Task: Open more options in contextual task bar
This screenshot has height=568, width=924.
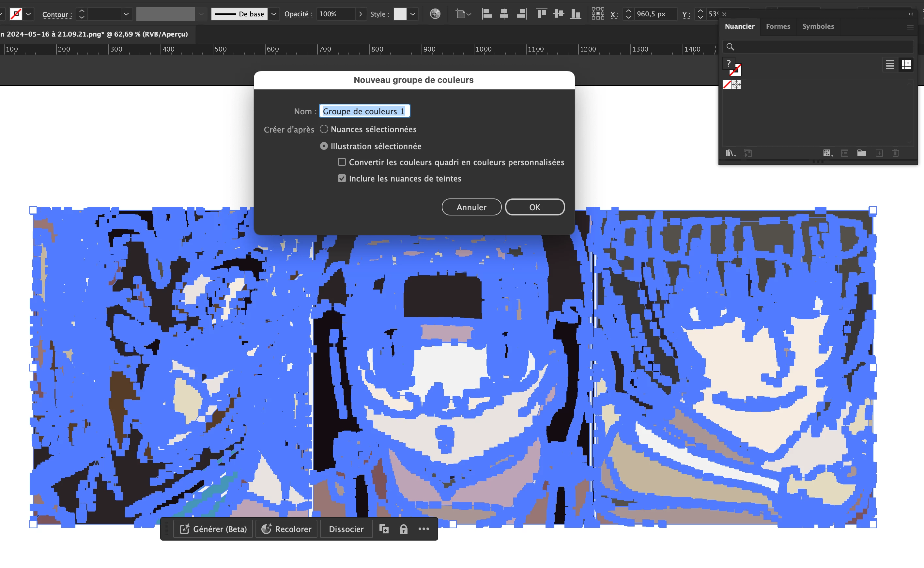Action: [x=423, y=529]
